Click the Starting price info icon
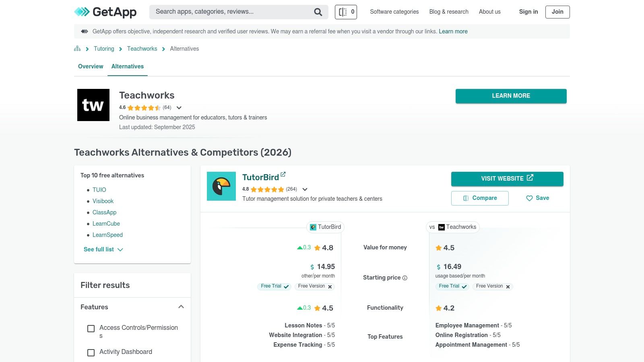644x362 pixels. click(405, 278)
